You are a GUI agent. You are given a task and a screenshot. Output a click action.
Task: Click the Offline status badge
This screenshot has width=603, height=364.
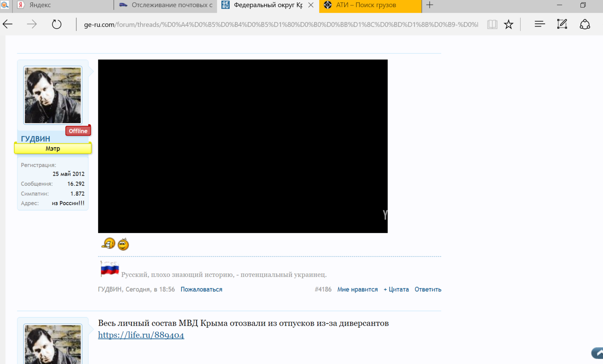78,131
